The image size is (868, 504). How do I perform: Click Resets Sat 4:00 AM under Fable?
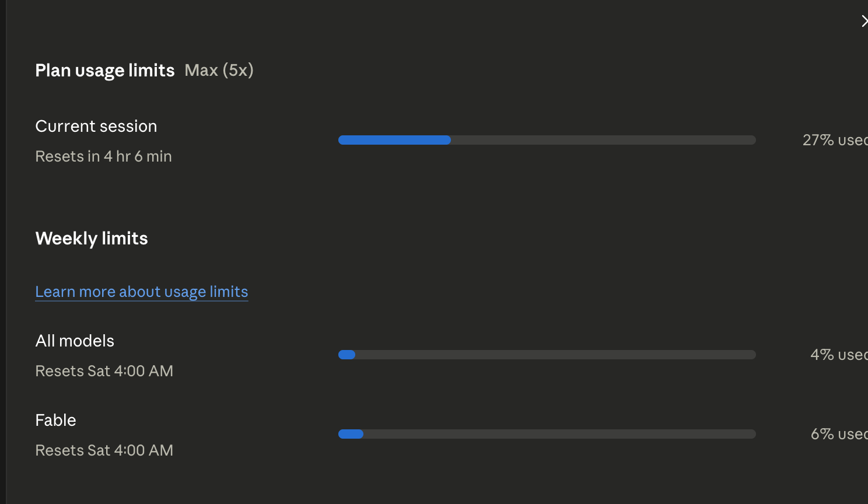[x=104, y=450]
